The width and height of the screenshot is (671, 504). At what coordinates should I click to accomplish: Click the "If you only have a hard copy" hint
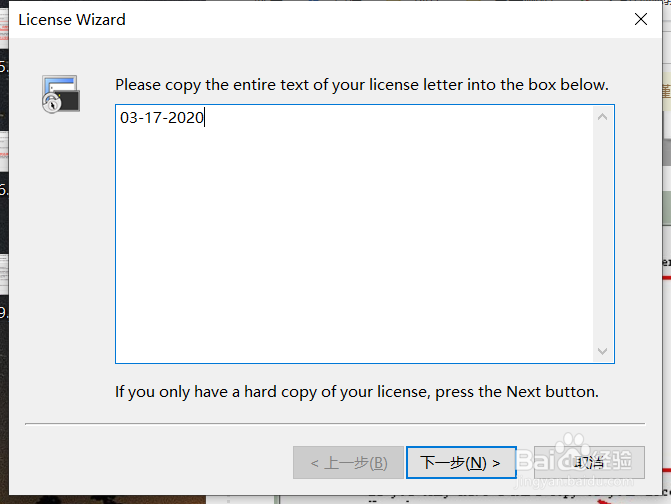tap(357, 391)
